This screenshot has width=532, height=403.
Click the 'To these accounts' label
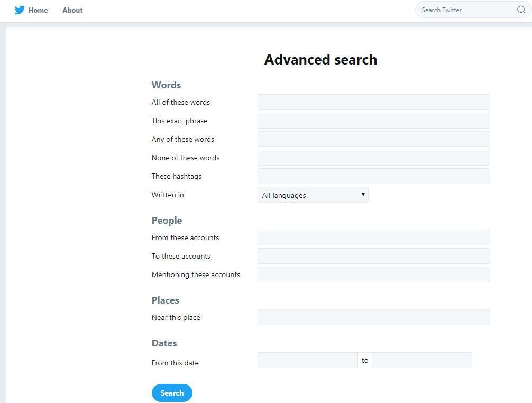(x=181, y=256)
